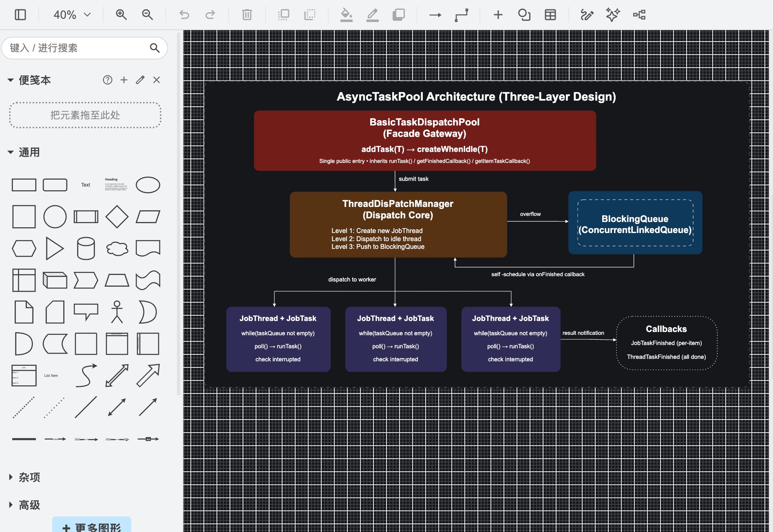Open the line color pencil tool

point(372,15)
